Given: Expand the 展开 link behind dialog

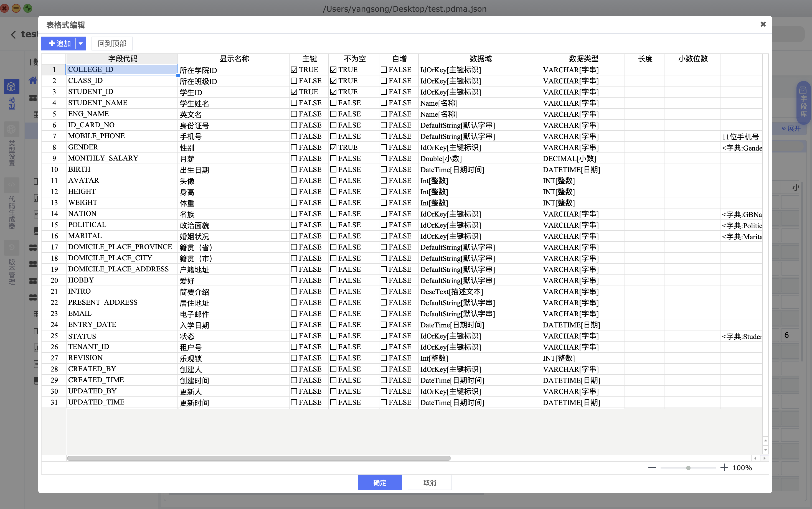Looking at the screenshot, I should [791, 129].
